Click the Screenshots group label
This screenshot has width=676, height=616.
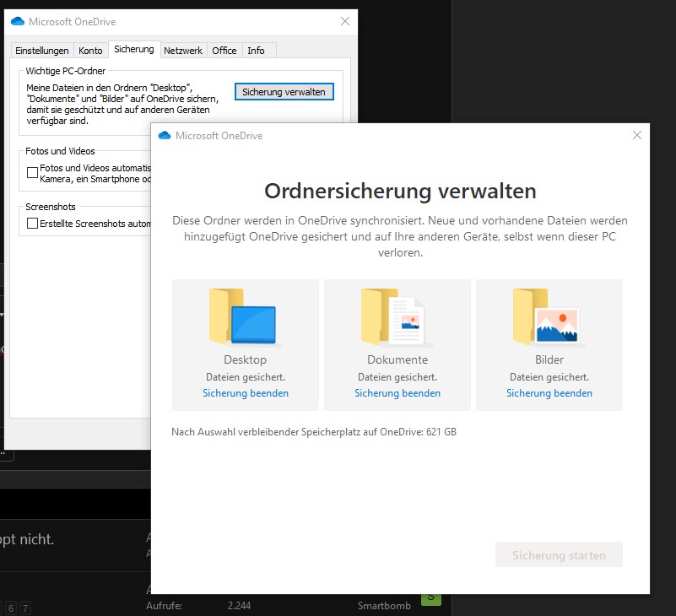pos(51,207)
